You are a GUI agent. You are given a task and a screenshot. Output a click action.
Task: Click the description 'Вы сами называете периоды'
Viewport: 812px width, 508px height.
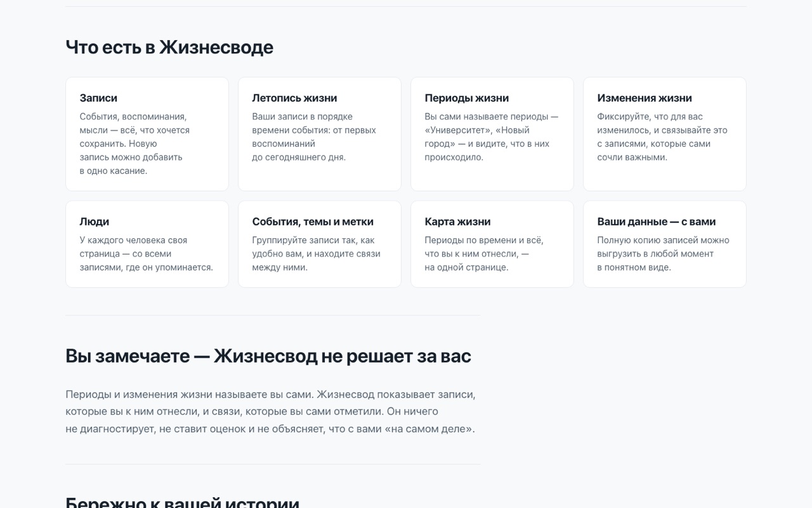point(492,137)
